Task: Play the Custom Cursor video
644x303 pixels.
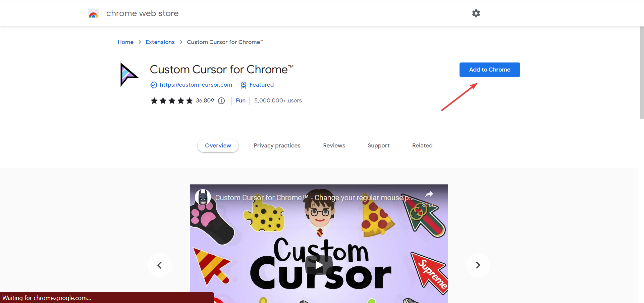Action: (319, 265)
